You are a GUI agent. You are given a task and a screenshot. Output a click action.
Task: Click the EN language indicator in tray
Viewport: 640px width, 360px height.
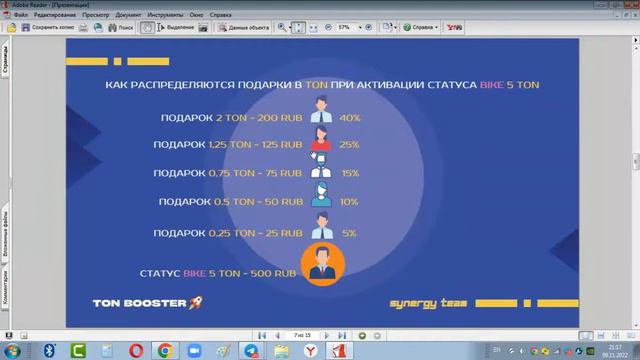(496, 350)
